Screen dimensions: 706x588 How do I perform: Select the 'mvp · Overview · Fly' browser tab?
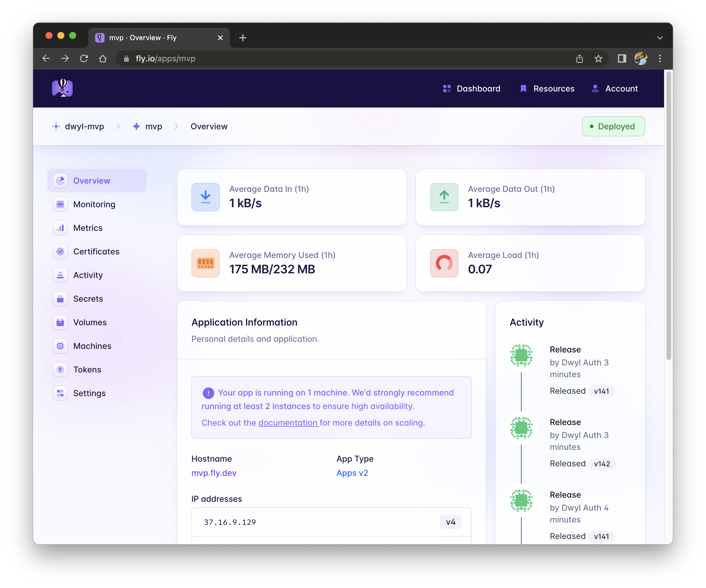(x=143, y=37)
